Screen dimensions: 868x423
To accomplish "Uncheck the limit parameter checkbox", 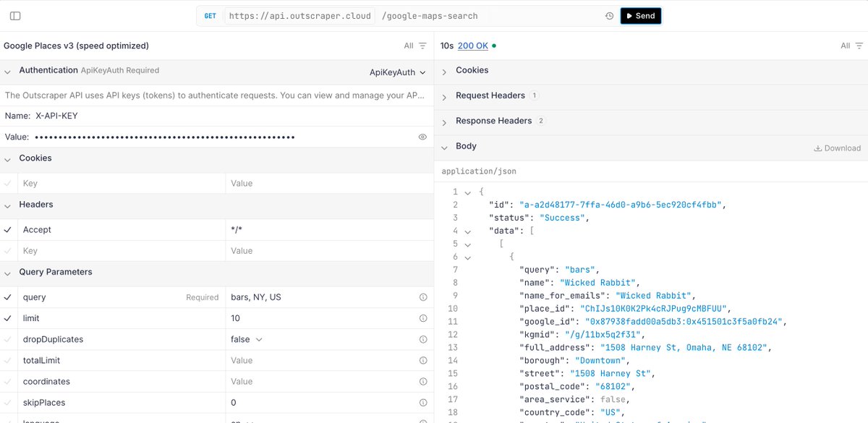I will 8,318.
